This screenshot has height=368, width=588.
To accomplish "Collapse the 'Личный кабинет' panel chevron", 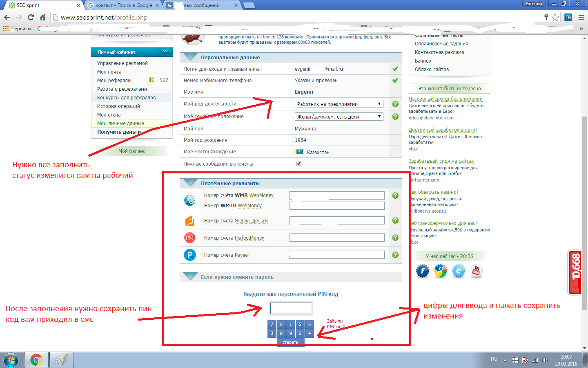I will 166,52.
